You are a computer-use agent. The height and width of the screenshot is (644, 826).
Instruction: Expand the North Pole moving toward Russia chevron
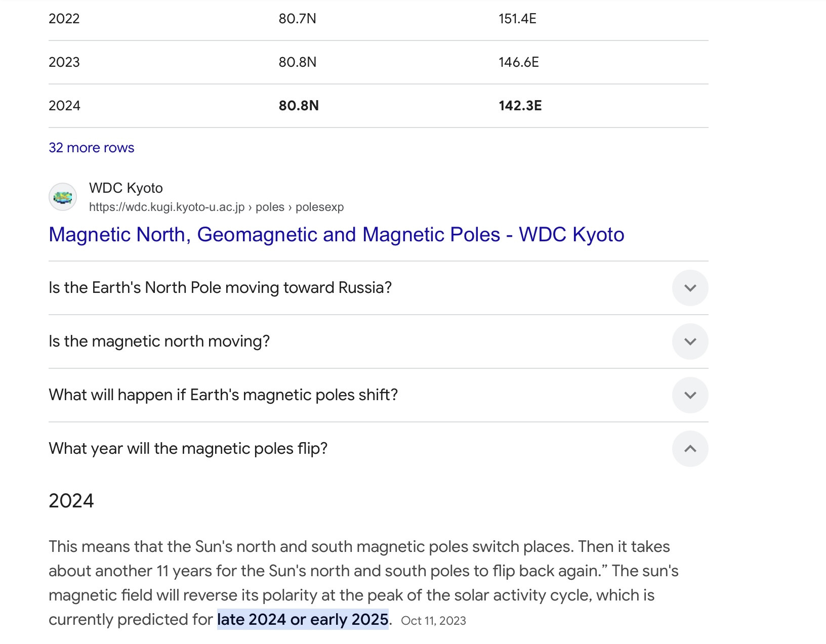tap(690, 288)
